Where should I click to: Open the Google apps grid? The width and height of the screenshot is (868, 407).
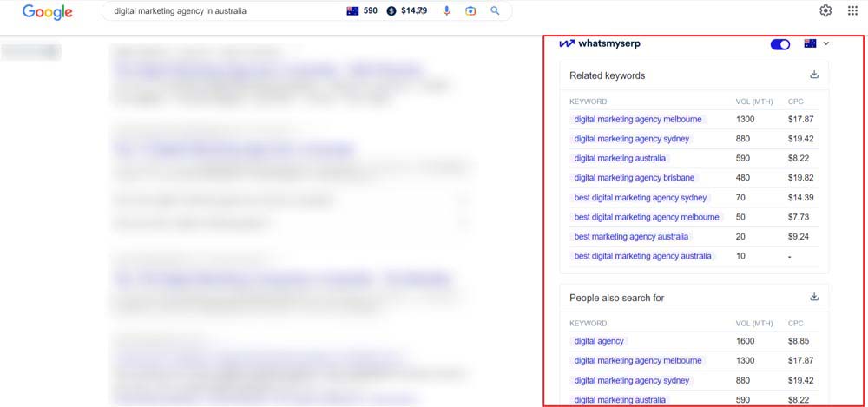tap(852, 10)
